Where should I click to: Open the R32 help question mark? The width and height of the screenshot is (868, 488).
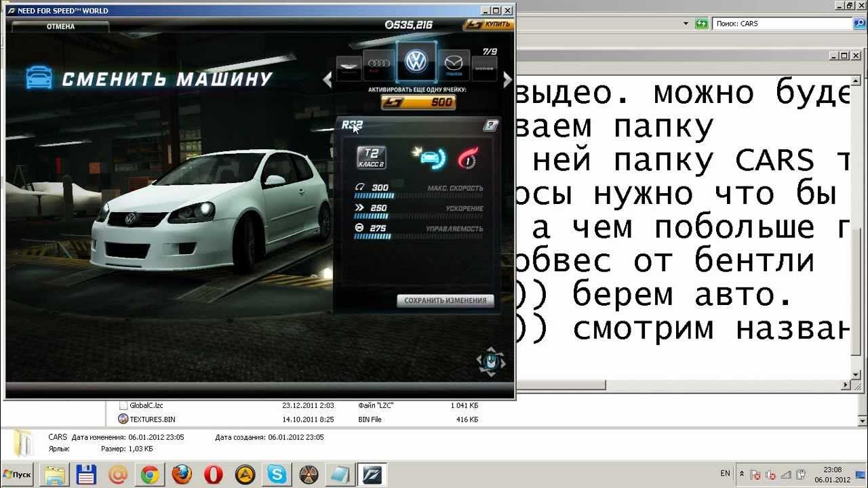[x=490, y=125]
